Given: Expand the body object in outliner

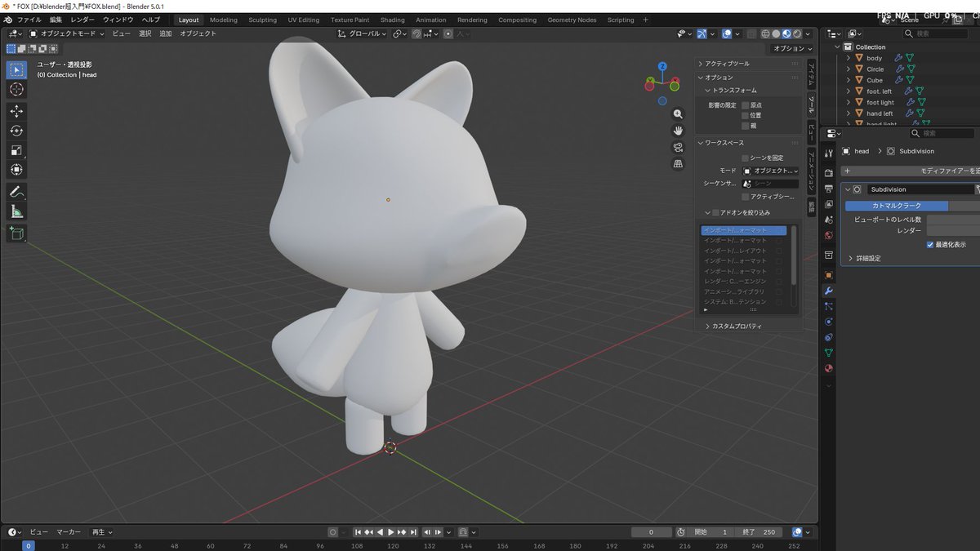Looking at the screenshot, I should pos(849,58).
